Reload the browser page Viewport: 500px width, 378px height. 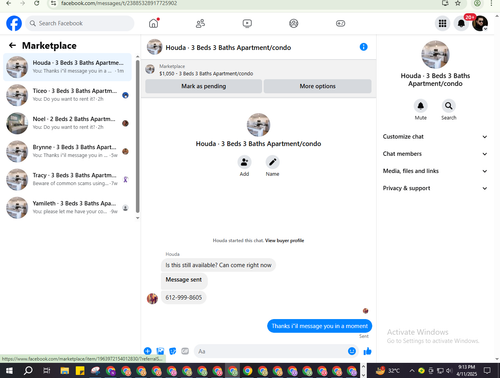pyautogui.click(x=36, y=3)
